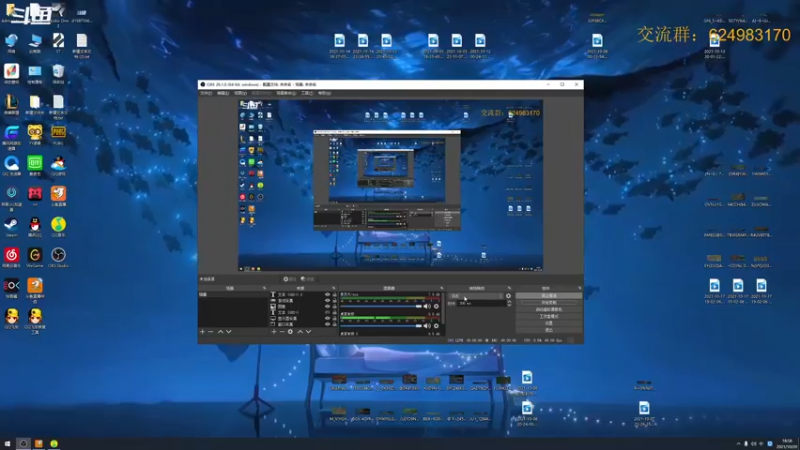Open source properties via Sources gear icon
Screen dimensions: 800x450
point(290,332)
